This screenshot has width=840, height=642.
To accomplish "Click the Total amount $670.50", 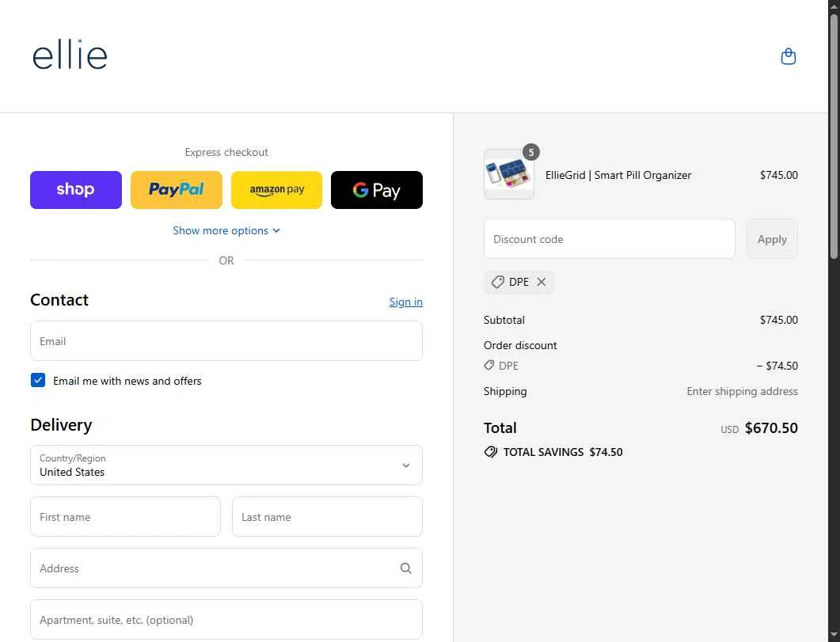I will (x=771, y=427).
